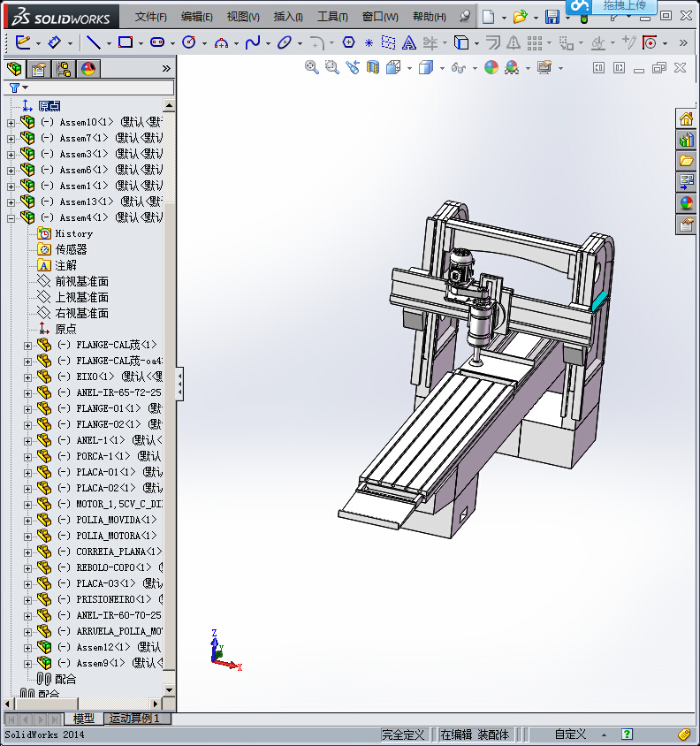Expand the Assem13<1> tree node

point(11,202)
